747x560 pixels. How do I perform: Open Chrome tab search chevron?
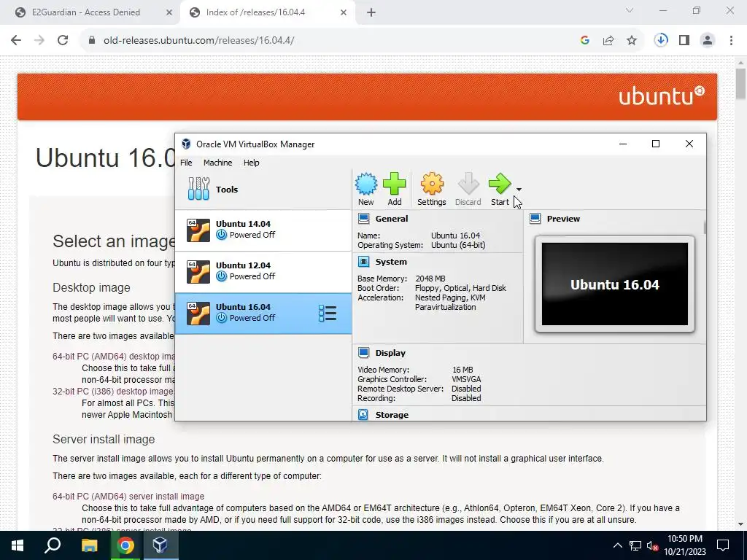click(x=630, y=10)
